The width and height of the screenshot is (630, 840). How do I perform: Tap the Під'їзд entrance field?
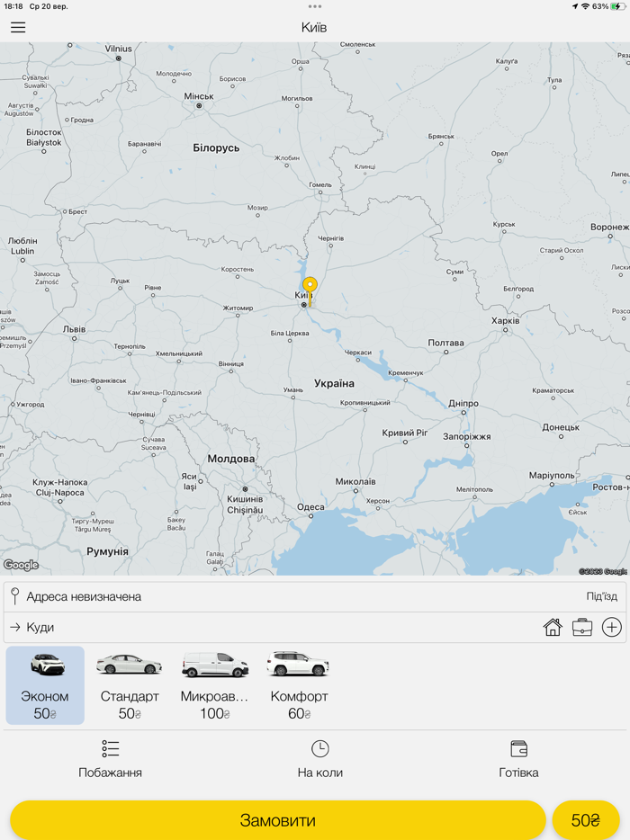601,596
